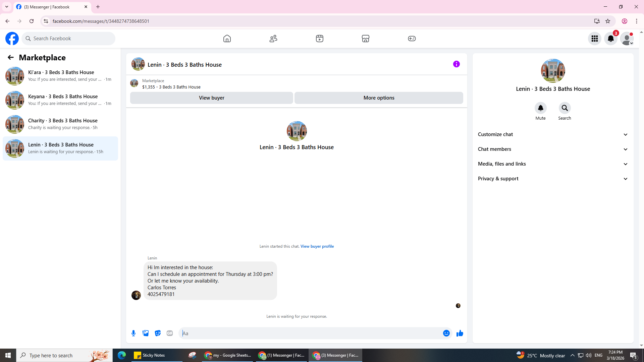Open the View buyer profile link
644x362 pixels.
click(317, 246)
